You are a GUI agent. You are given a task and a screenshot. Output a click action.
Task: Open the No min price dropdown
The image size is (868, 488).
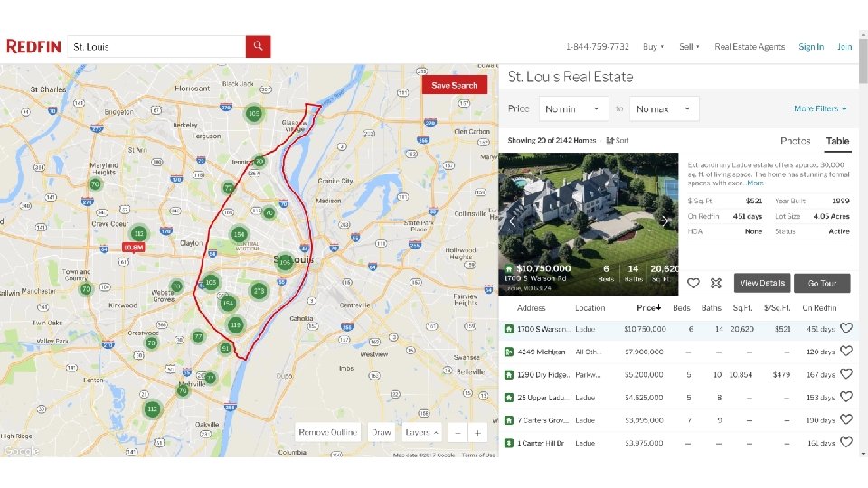click(x=573, y=109)
